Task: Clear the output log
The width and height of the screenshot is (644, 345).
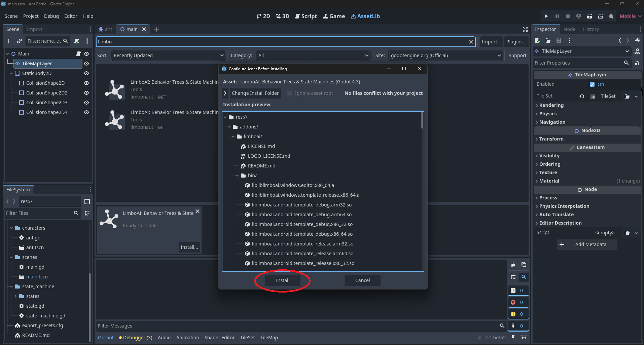Action: click(x=513, y=264)
